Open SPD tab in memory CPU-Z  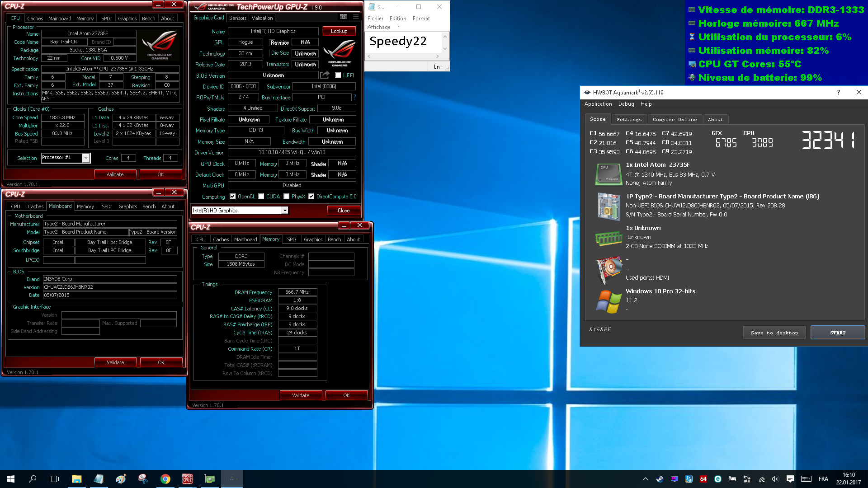tap(291, 239)
